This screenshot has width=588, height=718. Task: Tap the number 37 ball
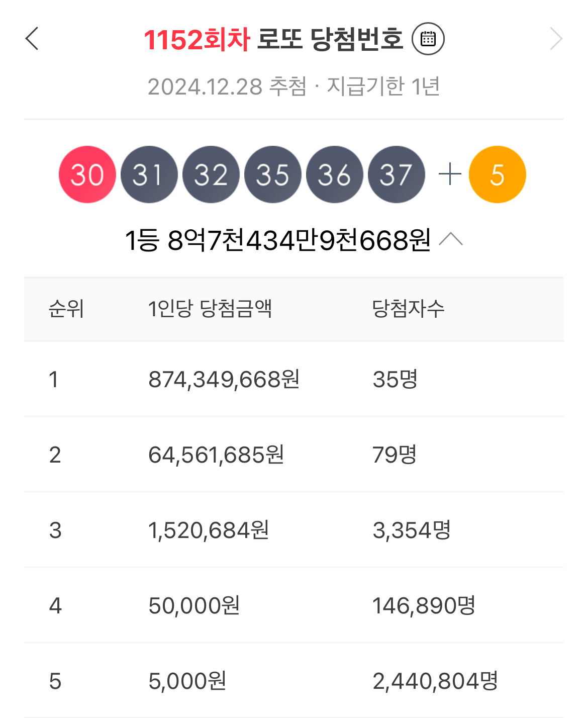click(397, 174)
